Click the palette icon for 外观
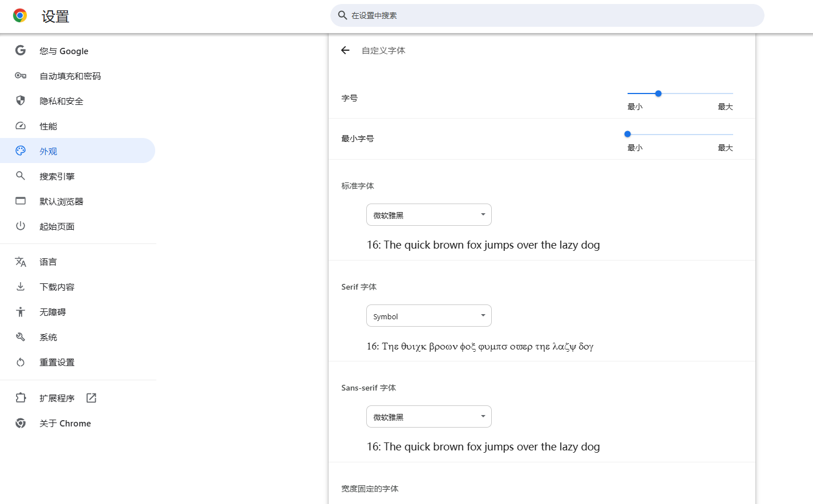Image resolution: width=813 pixels, height=504 pixels. pyautogui.click(x=21, y=151)
